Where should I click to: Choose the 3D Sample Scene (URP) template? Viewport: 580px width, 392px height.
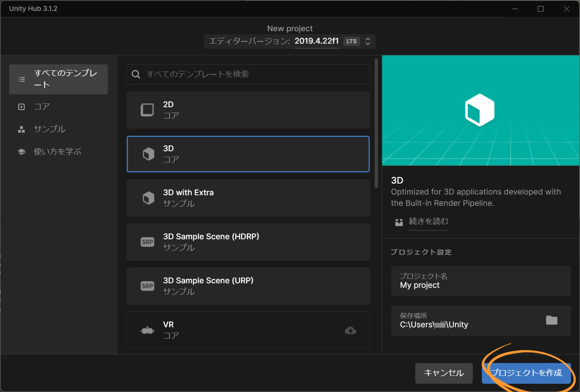[248, 286]
